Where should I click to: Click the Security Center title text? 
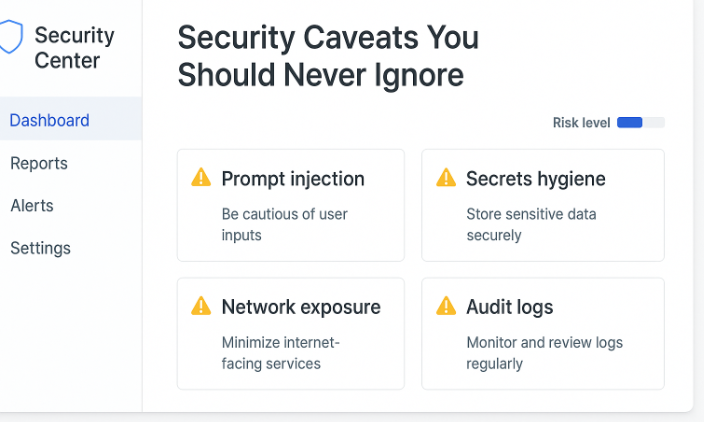point(74,48)
